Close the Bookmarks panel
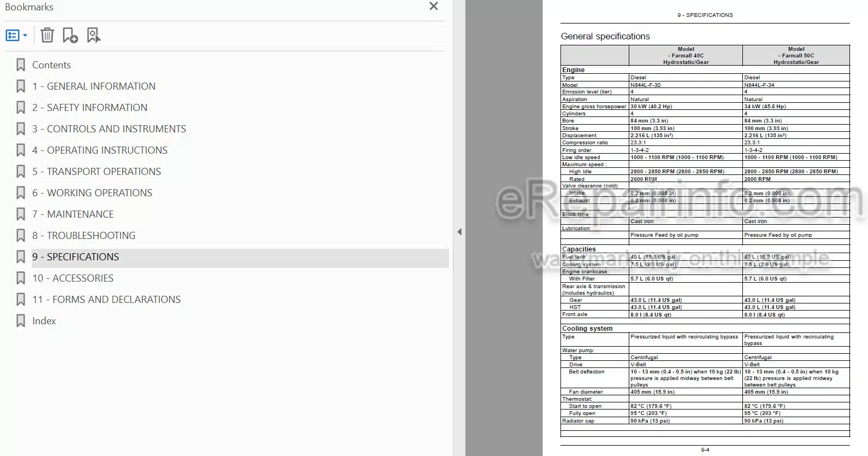Image resolution: width=868 pixels, height=456 pixels. [x=434, y=6]
